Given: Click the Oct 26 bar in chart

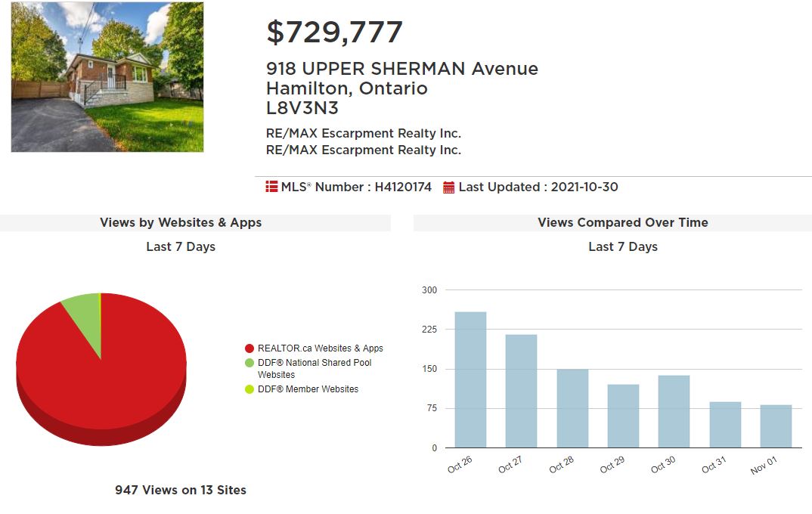Looking at the screenshot, I should (470, 379).
